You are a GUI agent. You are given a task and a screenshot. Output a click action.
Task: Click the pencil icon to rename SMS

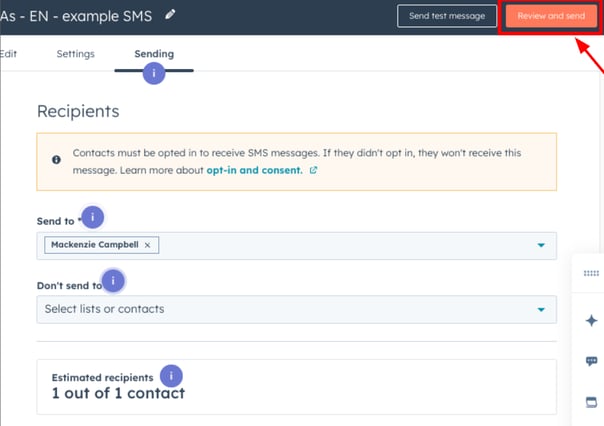[x=170, y=15]
